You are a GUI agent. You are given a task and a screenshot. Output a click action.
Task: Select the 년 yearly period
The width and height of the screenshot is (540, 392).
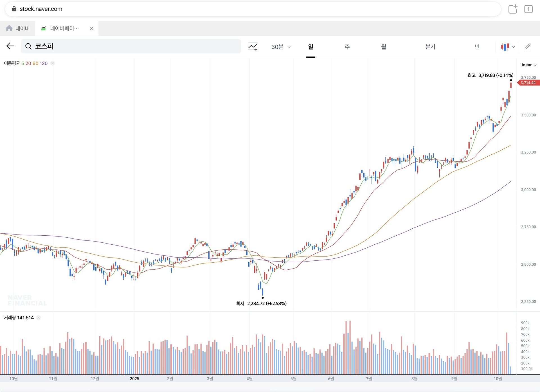coord(477,47)
